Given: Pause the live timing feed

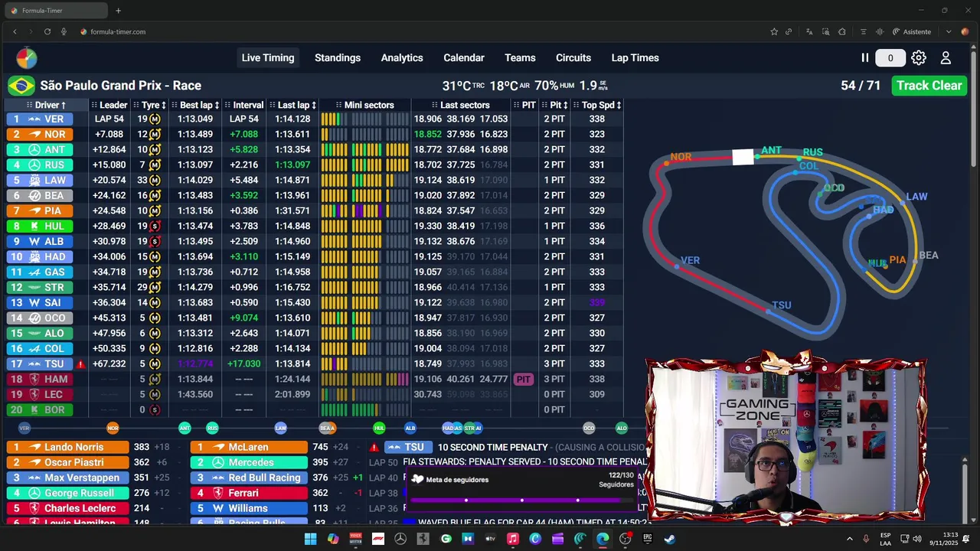Looking at the screenshot, I should [865, 57].
